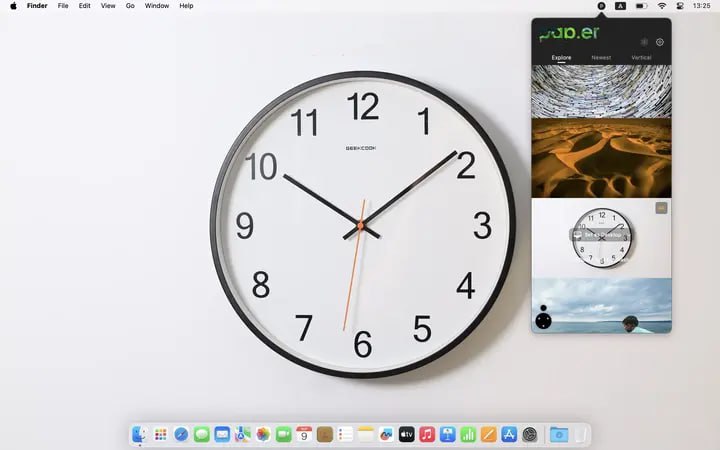Open Freeform from the Dock
Image resolution: width=720 pixels, height=450 pixels.
point(386,434)
